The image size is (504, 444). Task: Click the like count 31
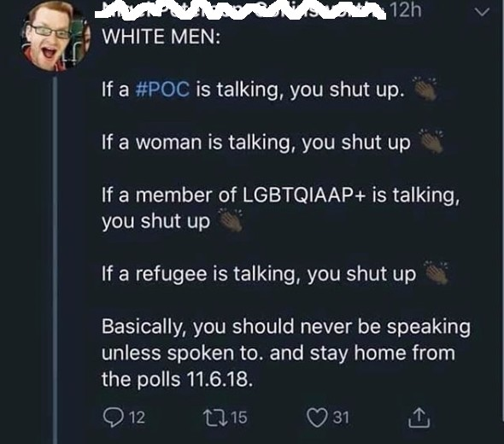341,418
